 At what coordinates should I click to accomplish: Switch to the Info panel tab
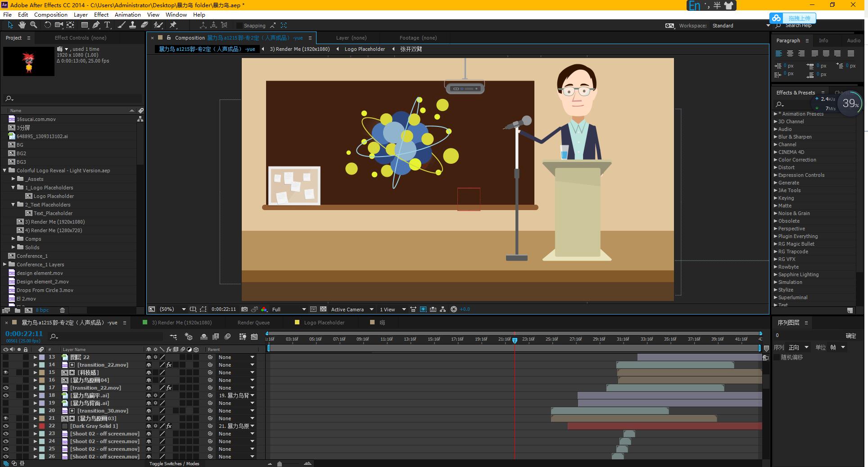823,40
